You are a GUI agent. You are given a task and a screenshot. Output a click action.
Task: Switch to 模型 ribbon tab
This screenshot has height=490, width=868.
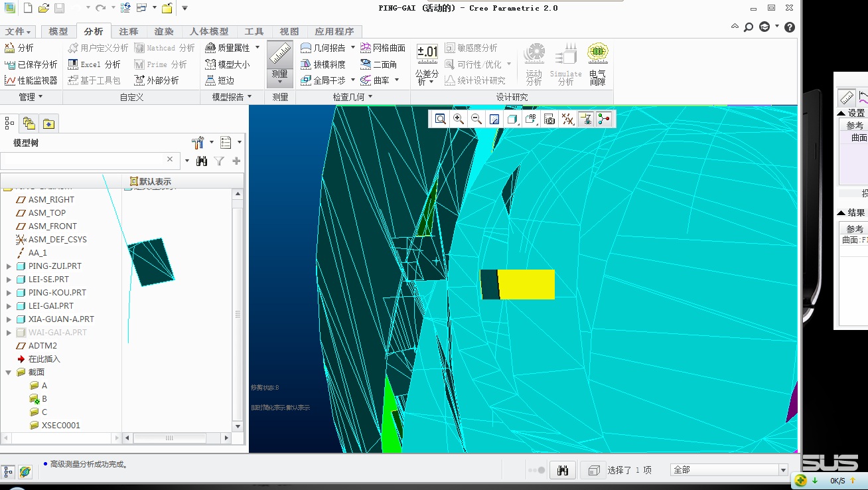[58, 31]
